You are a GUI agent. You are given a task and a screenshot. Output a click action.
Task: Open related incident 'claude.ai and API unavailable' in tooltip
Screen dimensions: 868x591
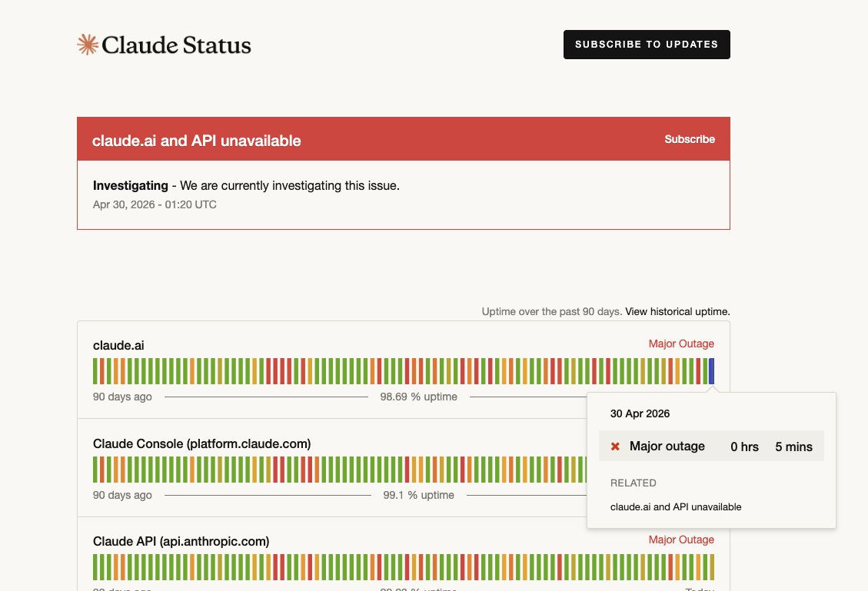pyautogui.click(x=675, y=507)
